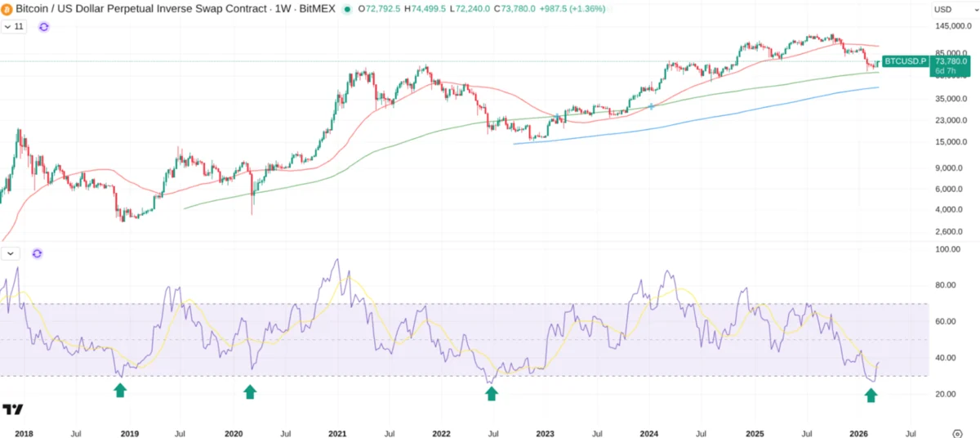Click the 73,780.0 current price label
Viewport: 980px width, 438px height.
(x=951, y=61)
